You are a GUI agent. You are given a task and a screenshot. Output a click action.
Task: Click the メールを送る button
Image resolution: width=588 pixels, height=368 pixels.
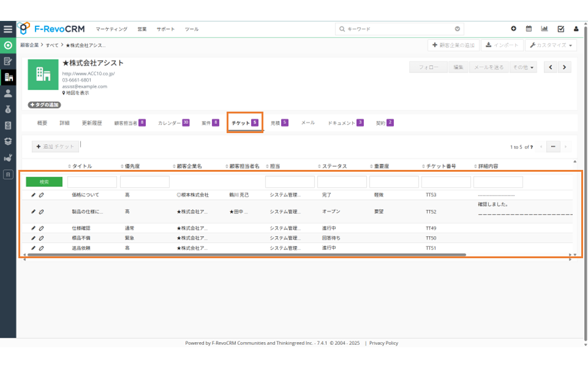489,67
